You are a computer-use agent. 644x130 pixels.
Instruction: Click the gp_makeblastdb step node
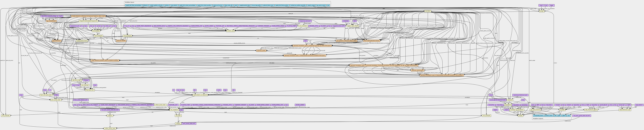tap(51, 21)
